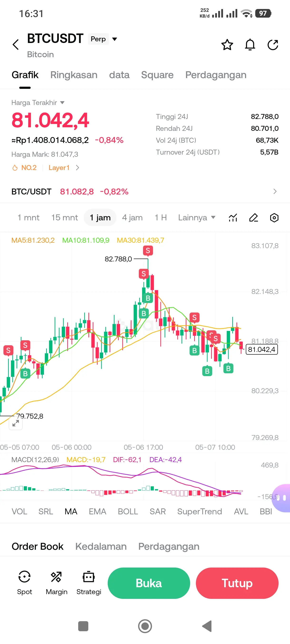Tap the NO.2 hot ranking flame icon
This screenshot has height=644, width=290.
click(x=15, y=168)
